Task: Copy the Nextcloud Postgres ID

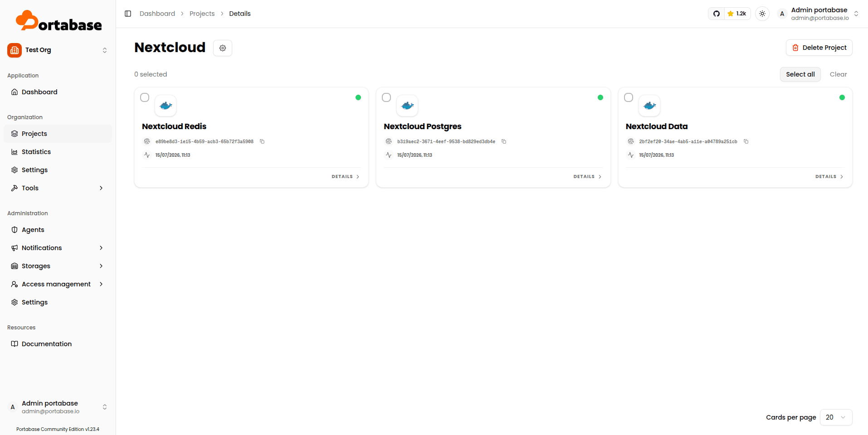Action: [x=504, y=141]
